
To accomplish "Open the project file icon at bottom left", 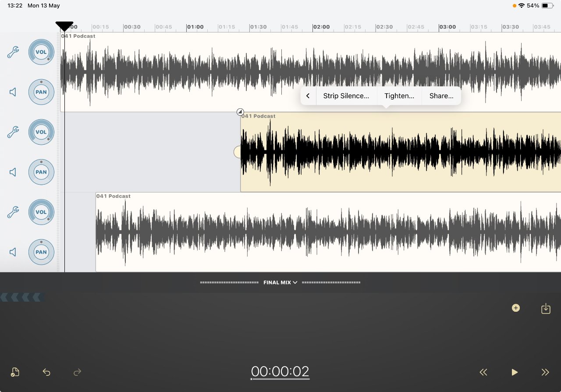I will 15,372.
